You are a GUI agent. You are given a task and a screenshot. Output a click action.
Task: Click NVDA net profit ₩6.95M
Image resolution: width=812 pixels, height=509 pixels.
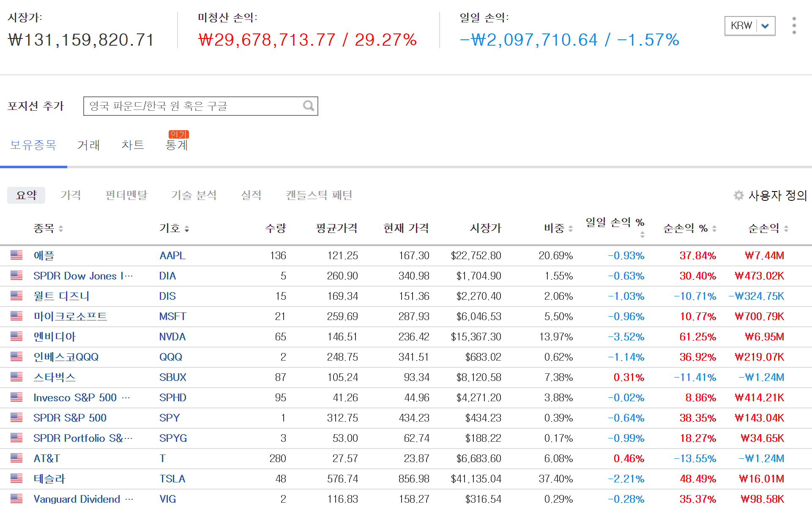click(x=764, y=337)
